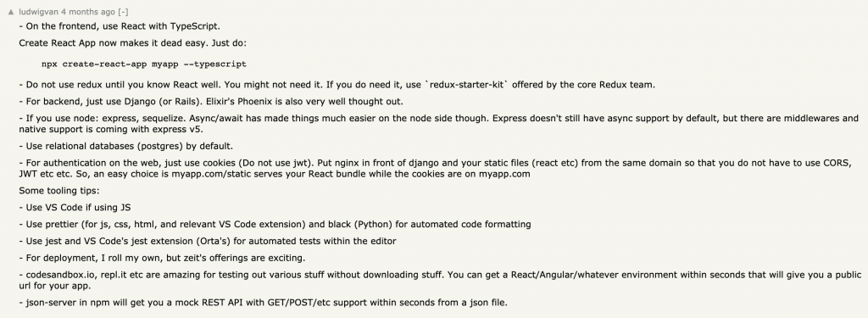The image size is (868, 318).
Task: Click the codesandbox.io, repl.it paragraph
Action: [440, 281]
